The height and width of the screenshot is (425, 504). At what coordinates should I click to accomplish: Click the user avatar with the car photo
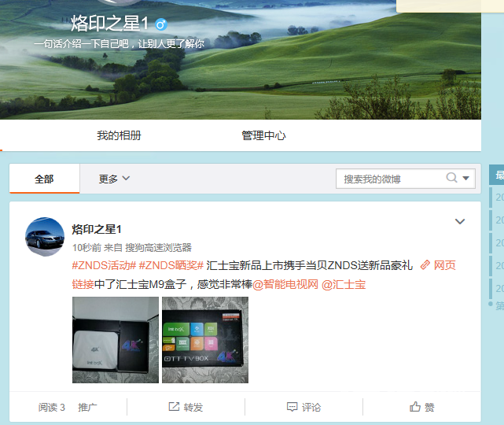[45, 237]
